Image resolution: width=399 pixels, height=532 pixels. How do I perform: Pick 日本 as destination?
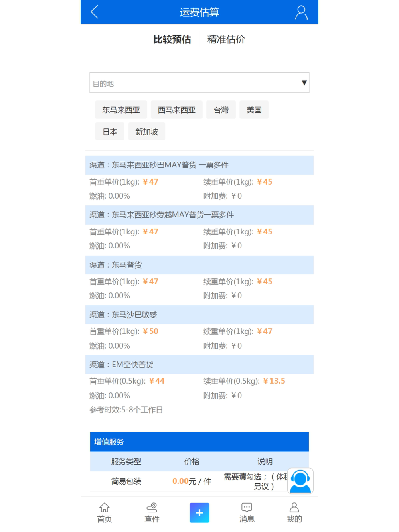pyautogui.click(x=110, y=132)
